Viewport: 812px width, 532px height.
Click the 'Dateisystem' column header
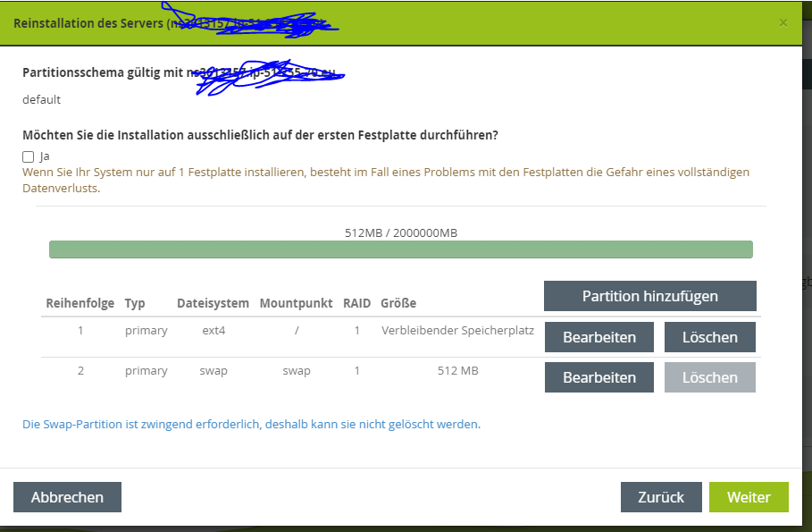tap(213, 303)
